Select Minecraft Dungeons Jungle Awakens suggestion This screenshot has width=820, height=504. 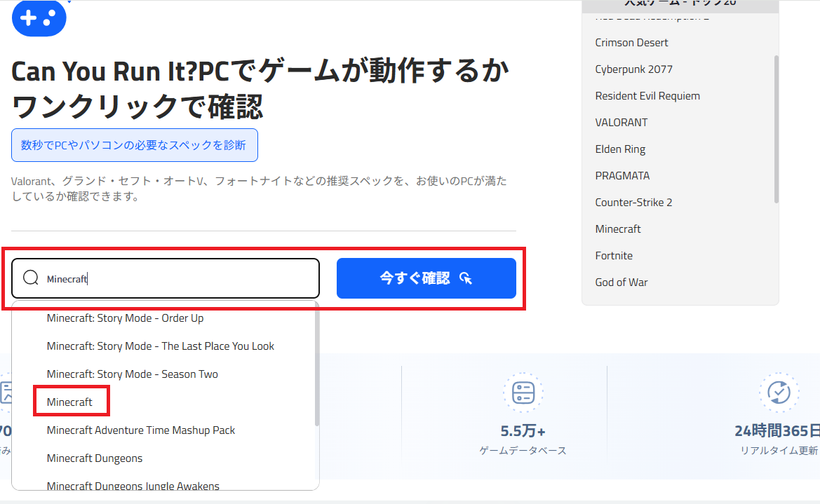pyautogui.click(x=133, y=486)
